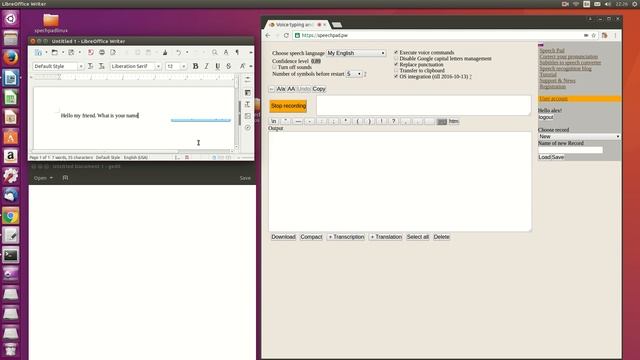Toggle formatting marks pilcrow icon
This screenshot has width=640, height=360.
(237, 52)
